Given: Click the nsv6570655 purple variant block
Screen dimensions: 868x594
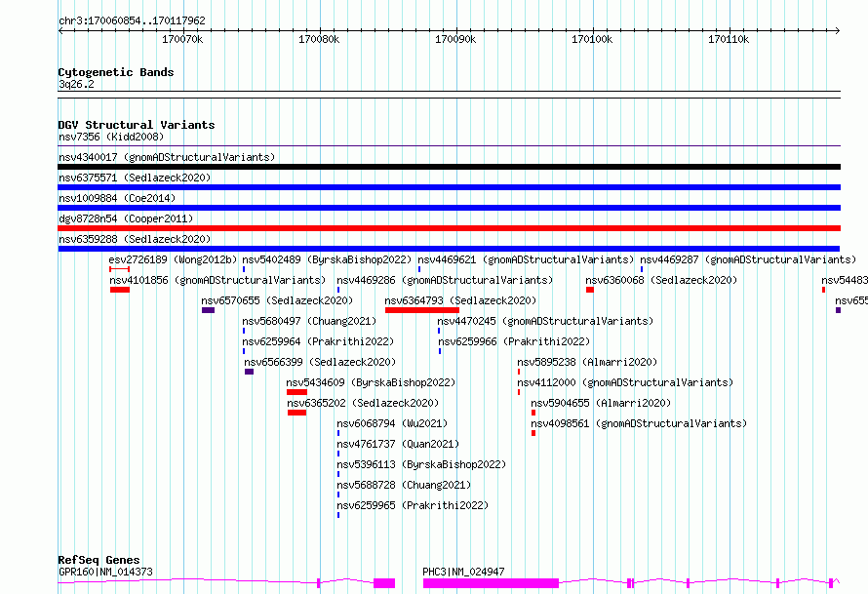Looking at the screenshot, I should tap(208, 310).
